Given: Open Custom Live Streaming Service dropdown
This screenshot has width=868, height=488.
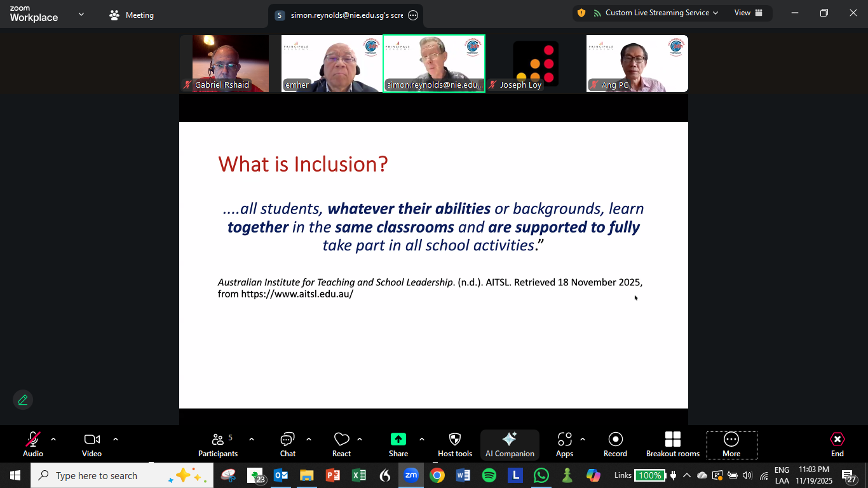Looking at the screenshot, I should [656, 13].
